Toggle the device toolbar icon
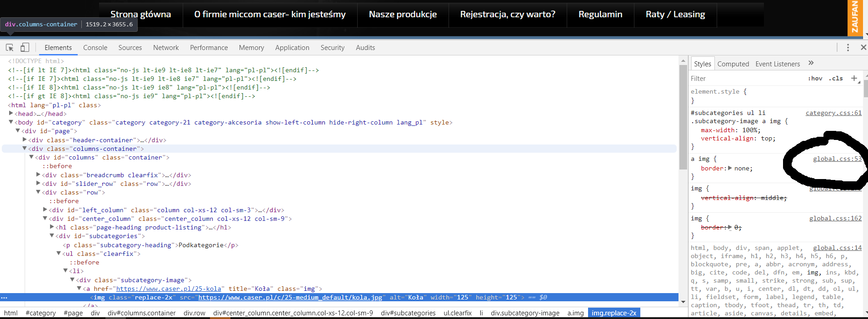The height and width of the screenshot is (319, 868). pyautogui.click(x=25, y=48)
